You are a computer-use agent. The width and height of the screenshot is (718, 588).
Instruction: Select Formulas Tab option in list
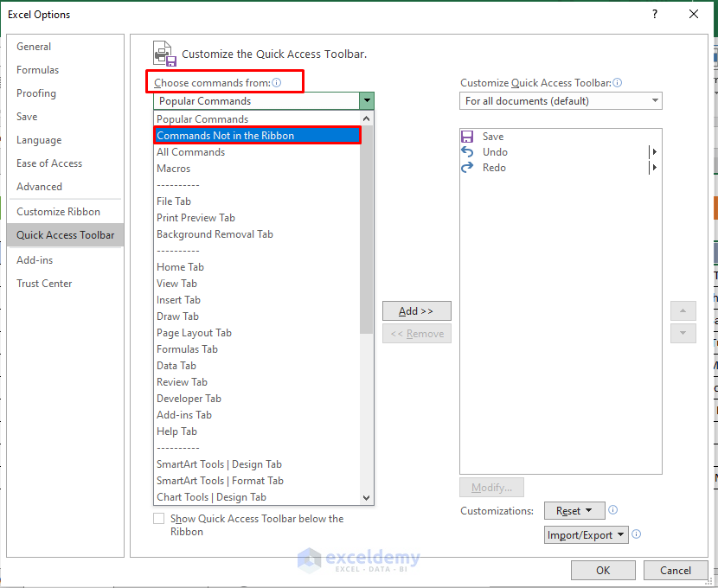pyautogui.click(x=257, y=349)
